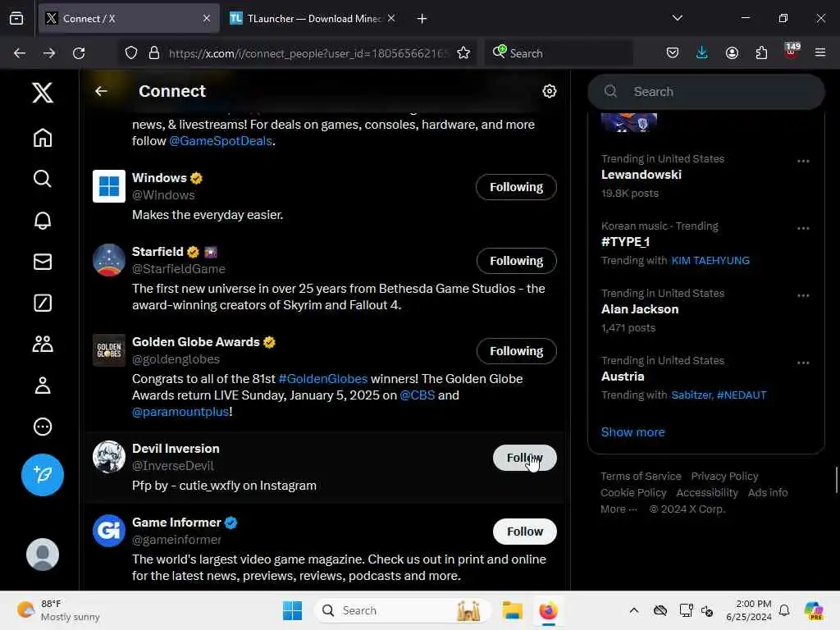Expand the footer More menu
This screenshot has height=630, width=840.
pyautogui.click(x=619, y=509)
